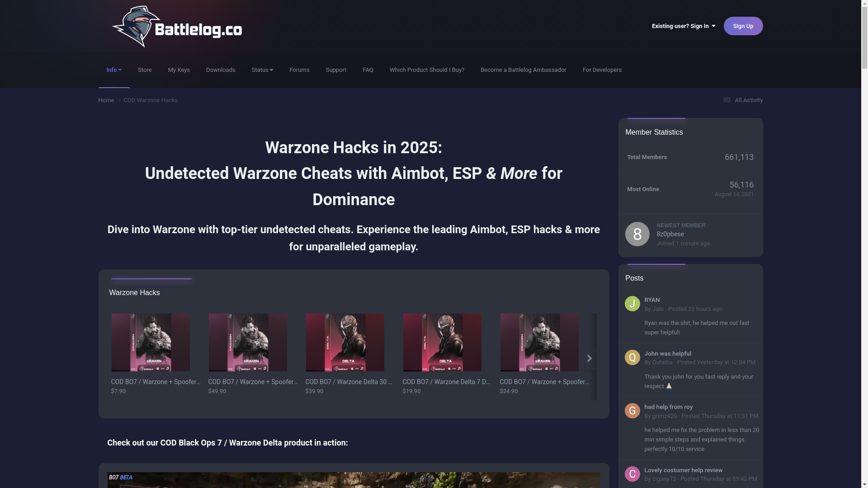Click the $19.90 price text
The width and height of the screenshot is (868, 488).
tap(411, 391)
